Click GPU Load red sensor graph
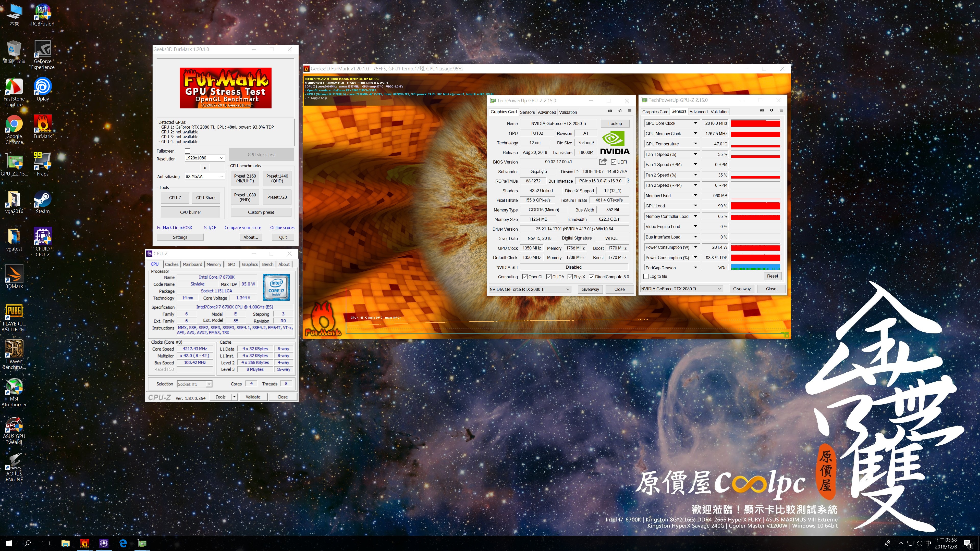This screenshot has width=980, height=551. (x=755, y=206)
